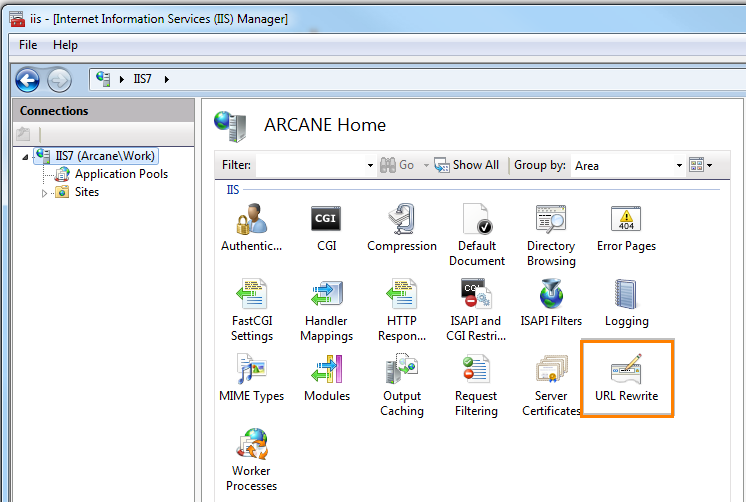Viewport: 746px width, 502px height.
Task: Open the Modules feature
Action: click(x=326, y=378)
